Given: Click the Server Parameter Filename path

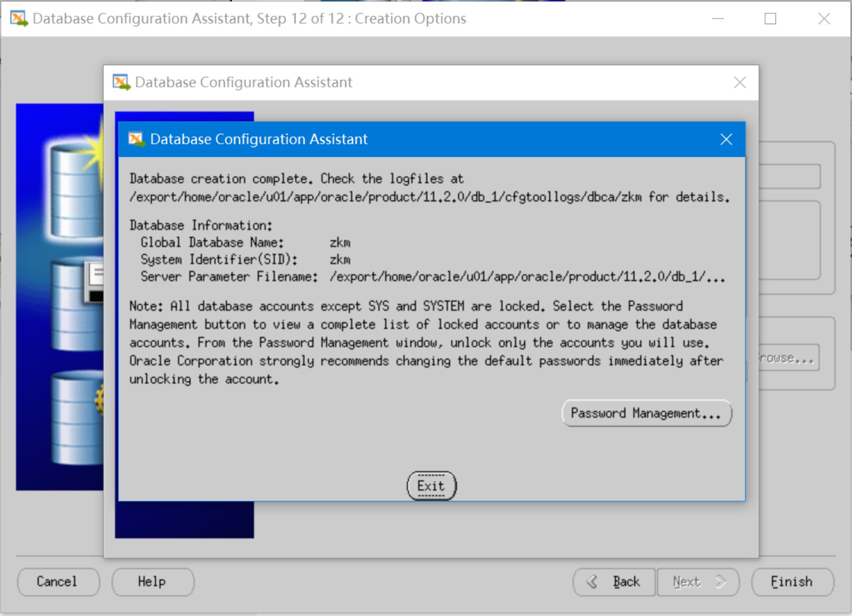Looking at the screenshot, I should [x=527, y=277].
